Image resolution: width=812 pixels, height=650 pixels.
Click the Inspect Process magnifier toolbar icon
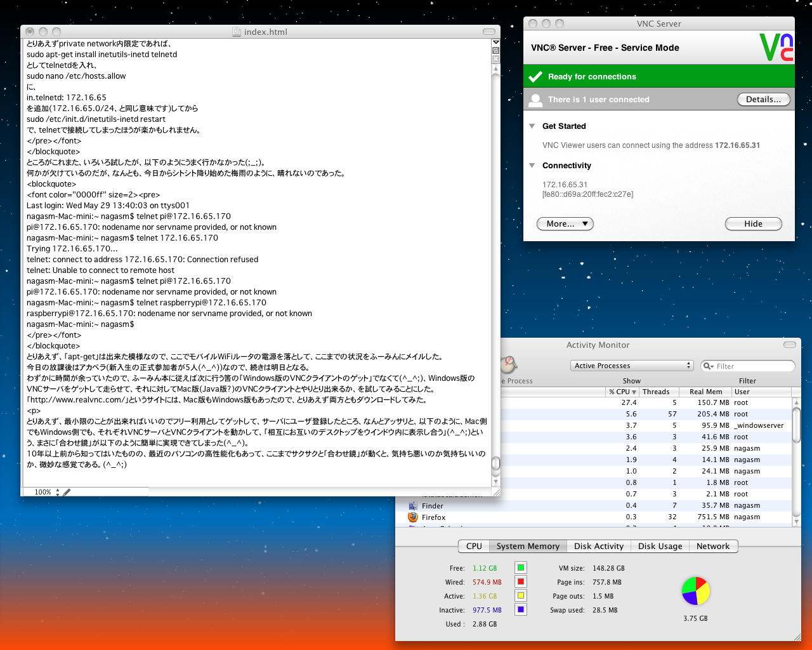click(x=507, y=365)
